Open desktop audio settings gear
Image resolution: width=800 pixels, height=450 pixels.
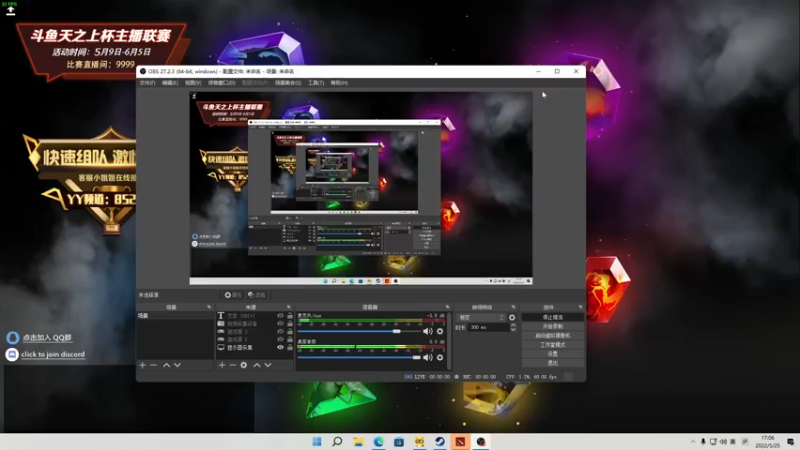[x=440, y=358]
